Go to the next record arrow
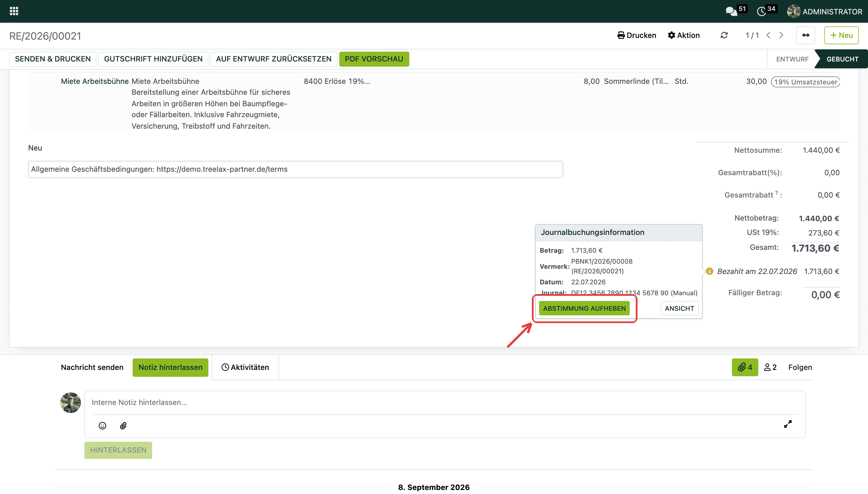 coord(782,35)
